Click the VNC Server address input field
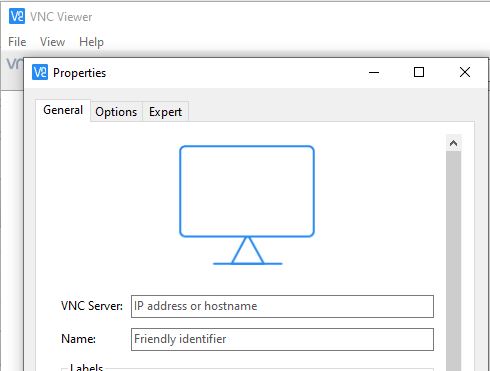This screenshot has width=490, height=371. [x=282, y=306]
